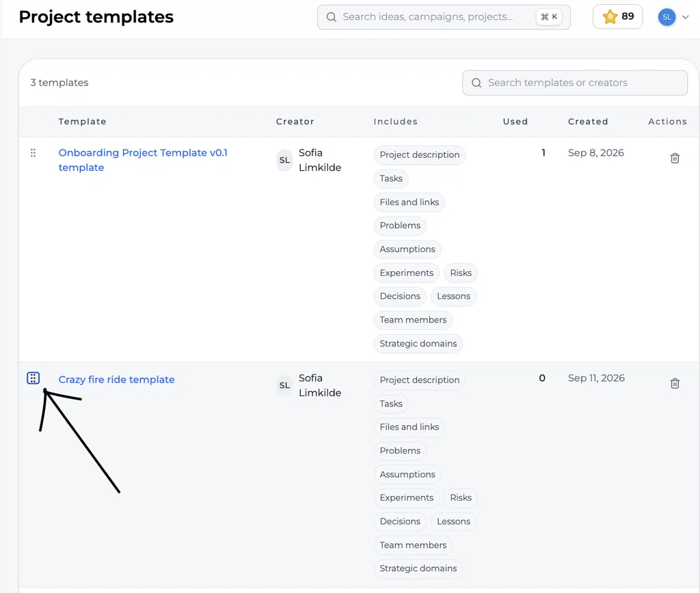Click the magnifier icon in template search

[x=476, y=83]
